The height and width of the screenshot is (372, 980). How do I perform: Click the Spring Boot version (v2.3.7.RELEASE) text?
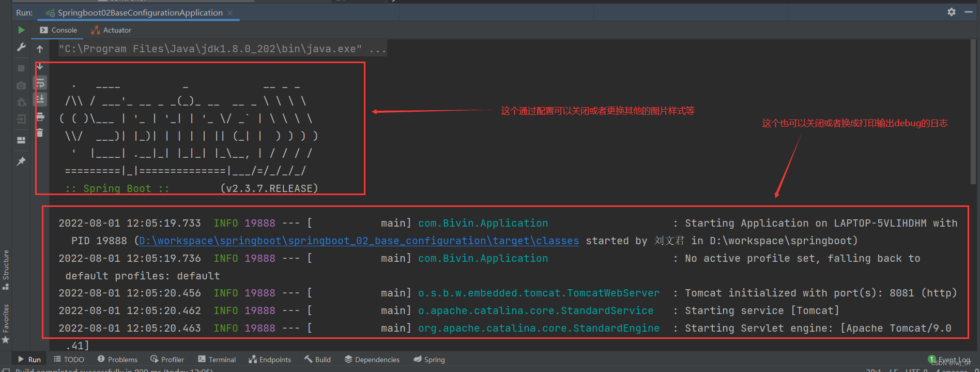(269, 188)
